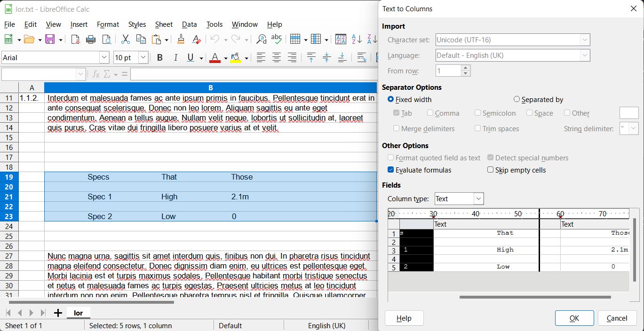
Task: Open the Data menu
Action: point(190,24)
